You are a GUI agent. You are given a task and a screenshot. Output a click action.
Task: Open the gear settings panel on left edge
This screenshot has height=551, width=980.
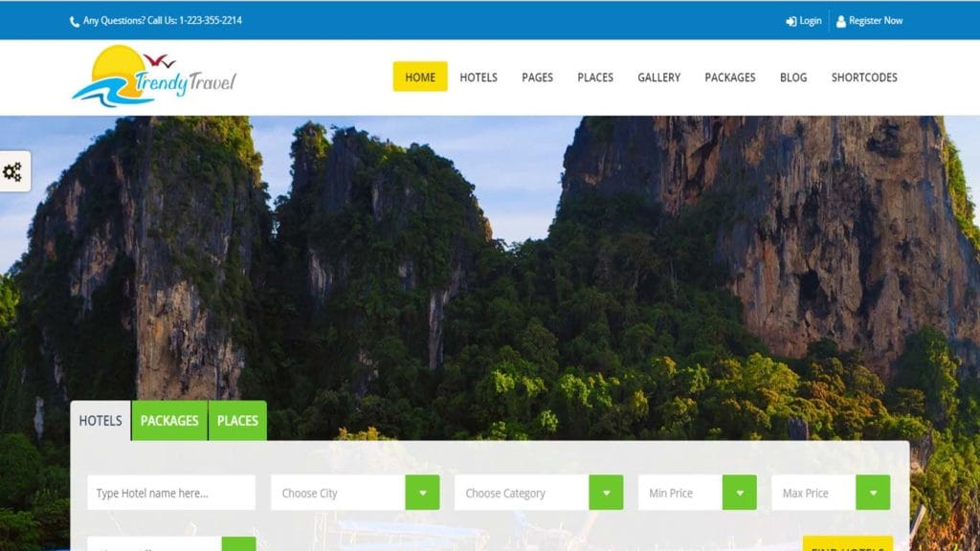(x=13, y=172)
